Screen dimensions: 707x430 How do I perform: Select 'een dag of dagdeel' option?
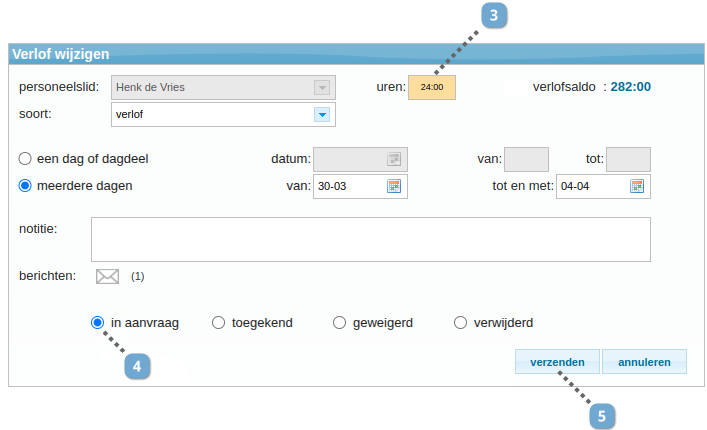[26, 158]
